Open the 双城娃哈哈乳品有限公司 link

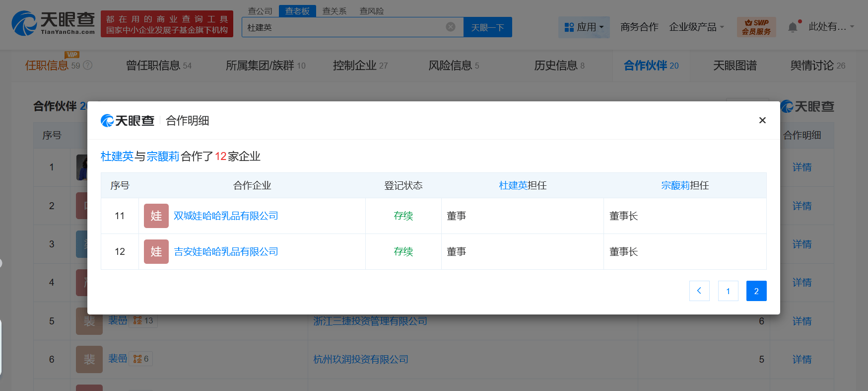click(226, 216)
